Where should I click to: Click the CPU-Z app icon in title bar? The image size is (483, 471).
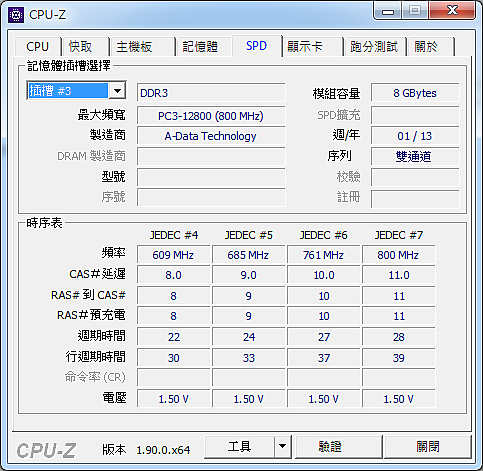[16, 15]
